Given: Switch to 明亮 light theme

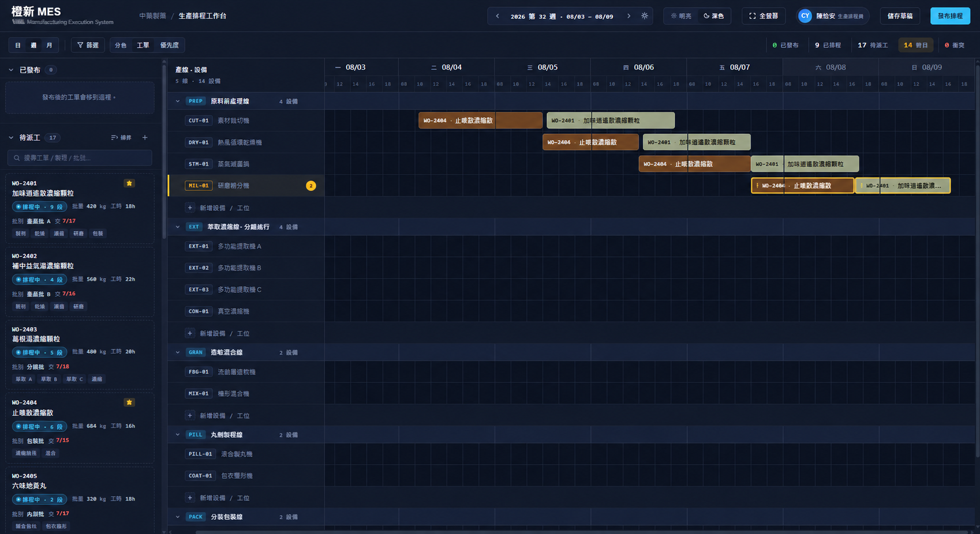Looking at the screenshot, I should click(x=681, y=16).
